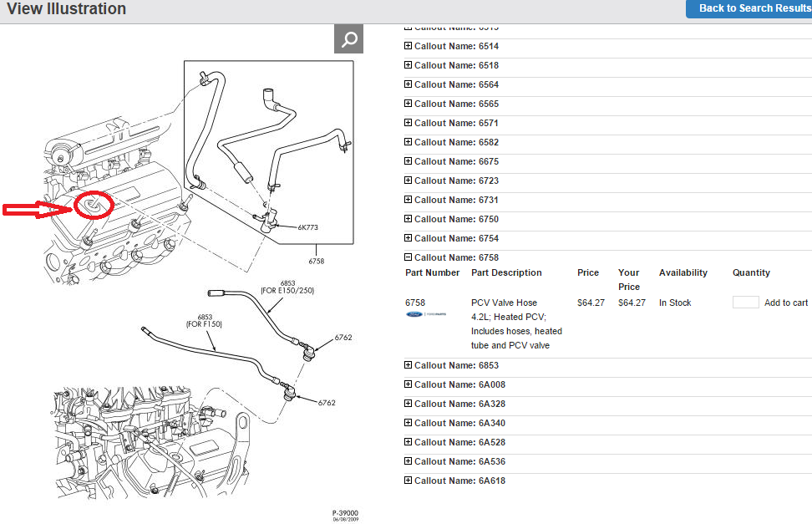This screenshot has width=812, height=524.
Task: Expand Callout Name 6754
Action: [x=407, y=238]
